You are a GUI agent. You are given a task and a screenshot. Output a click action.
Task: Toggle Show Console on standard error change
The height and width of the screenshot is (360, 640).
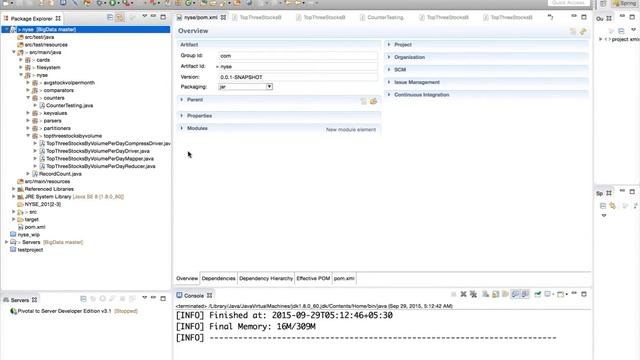pos(525,294)
